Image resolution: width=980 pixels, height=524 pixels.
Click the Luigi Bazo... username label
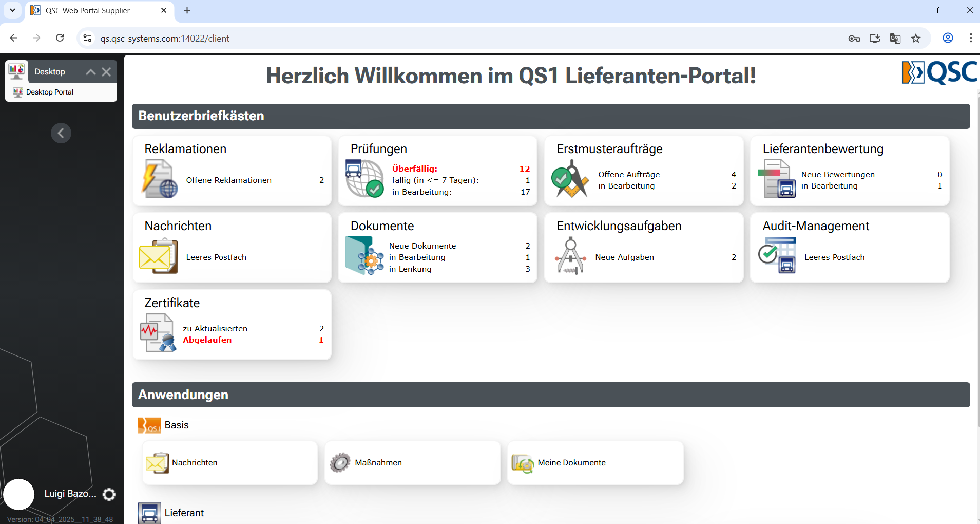coord(70,494)
